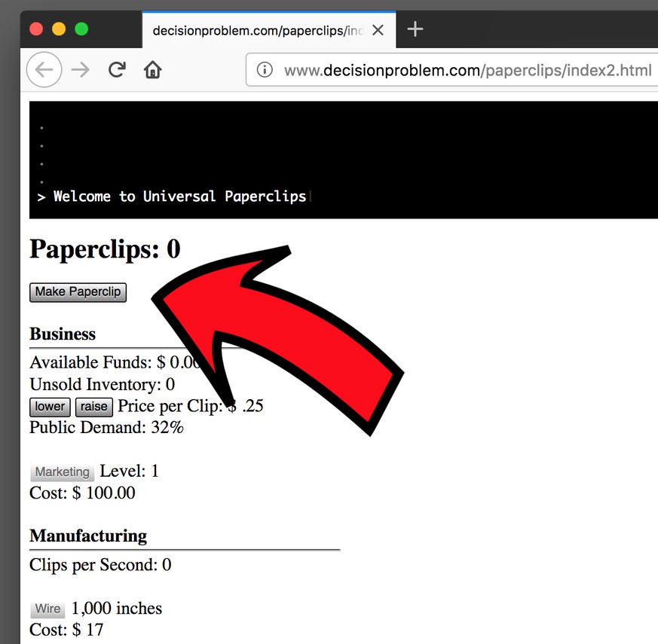Focus the address bar URL field

pyautogui.click(x=452, y=70)
